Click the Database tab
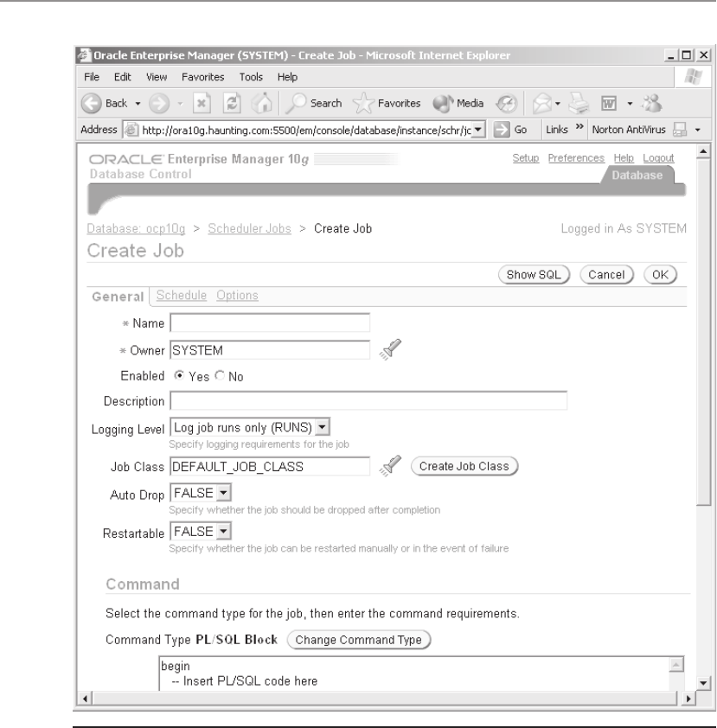This screenshot has width=717, height=728. coord(637,175)
